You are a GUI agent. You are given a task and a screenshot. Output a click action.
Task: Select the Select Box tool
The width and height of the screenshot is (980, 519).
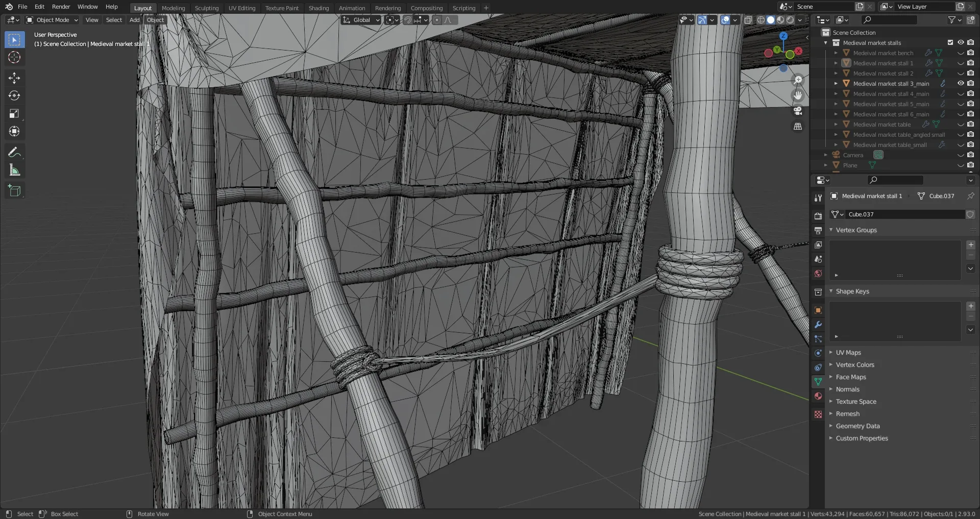(14, 40)
